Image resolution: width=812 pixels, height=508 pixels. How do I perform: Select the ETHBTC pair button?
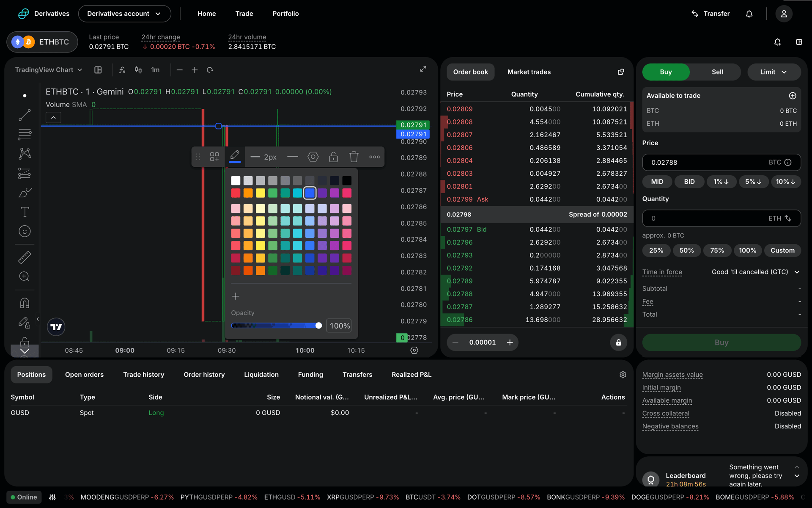pos(42,42)
